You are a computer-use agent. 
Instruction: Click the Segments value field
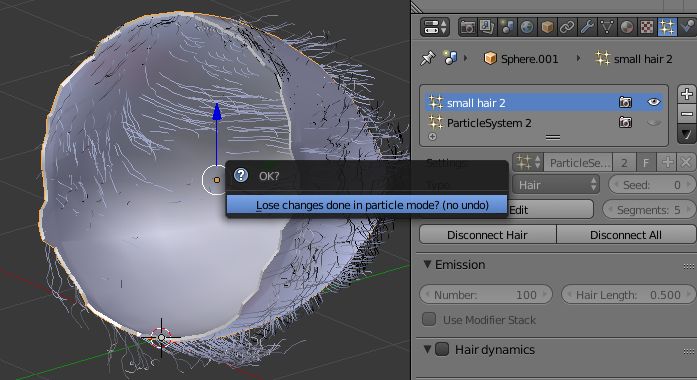[649, 209]
